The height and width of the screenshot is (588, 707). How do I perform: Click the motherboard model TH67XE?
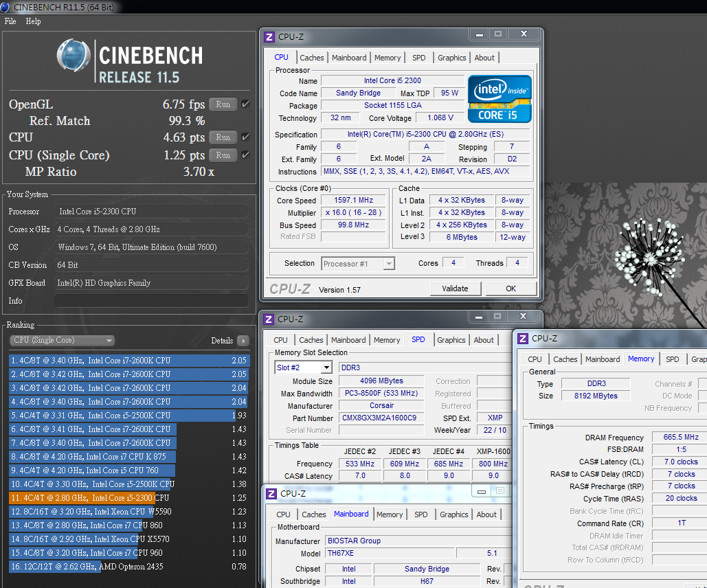[x=389, y=553]
